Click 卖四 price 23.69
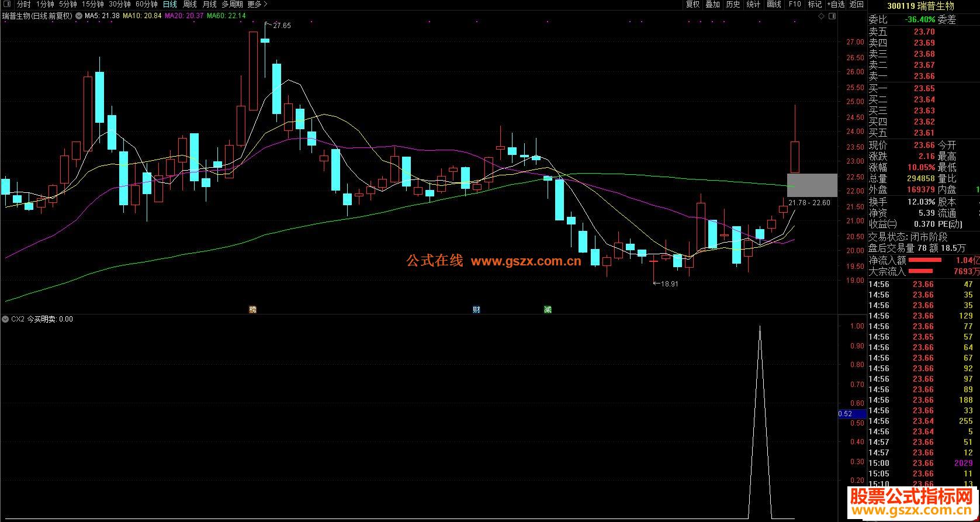This screenshot has height=522, width=980. 924,43
